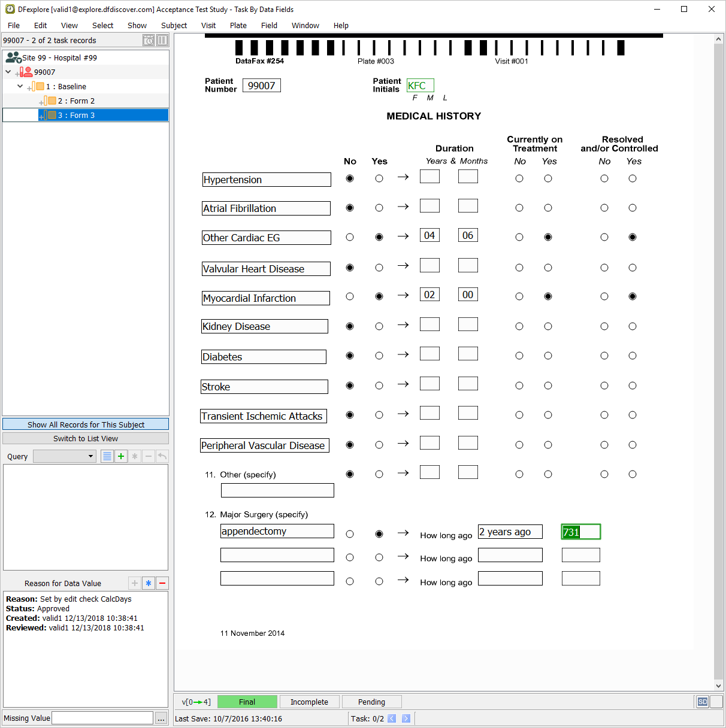This screenshot has height=728, width=726.
Task: Select Yes for Diabetes
Action: (379, 356)
